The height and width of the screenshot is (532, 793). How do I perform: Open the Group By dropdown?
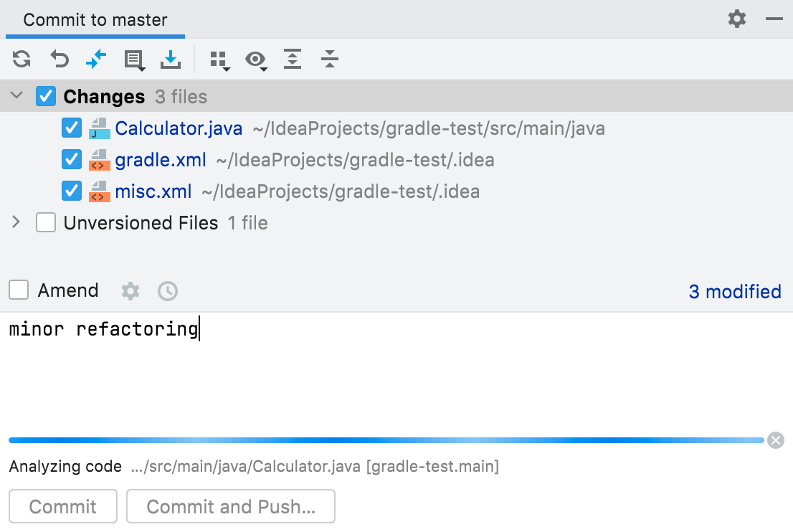[219, 60]
